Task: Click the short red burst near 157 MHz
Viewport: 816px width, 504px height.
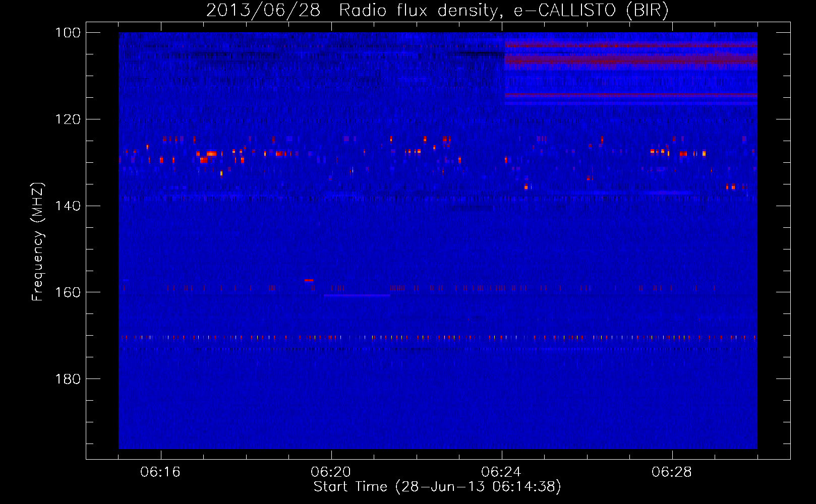Action: (309, 280)
